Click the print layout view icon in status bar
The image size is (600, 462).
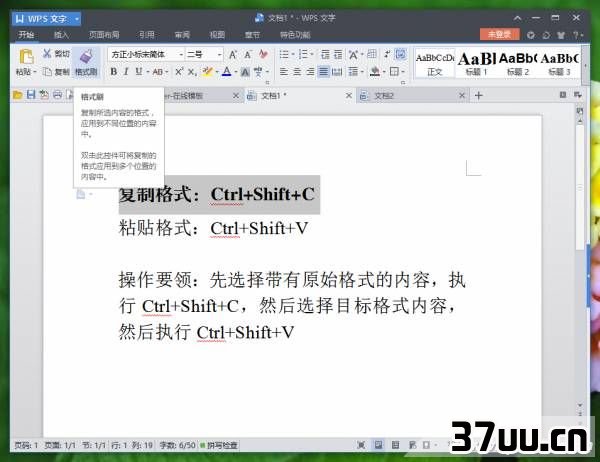click(378, 445)
